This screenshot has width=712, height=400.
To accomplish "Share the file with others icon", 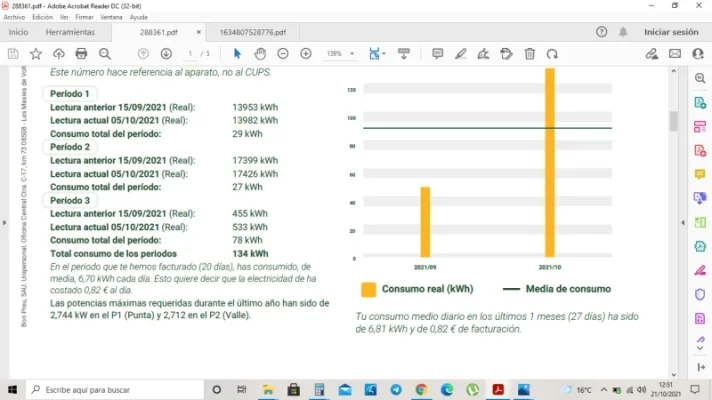I will tap(698, 54).
